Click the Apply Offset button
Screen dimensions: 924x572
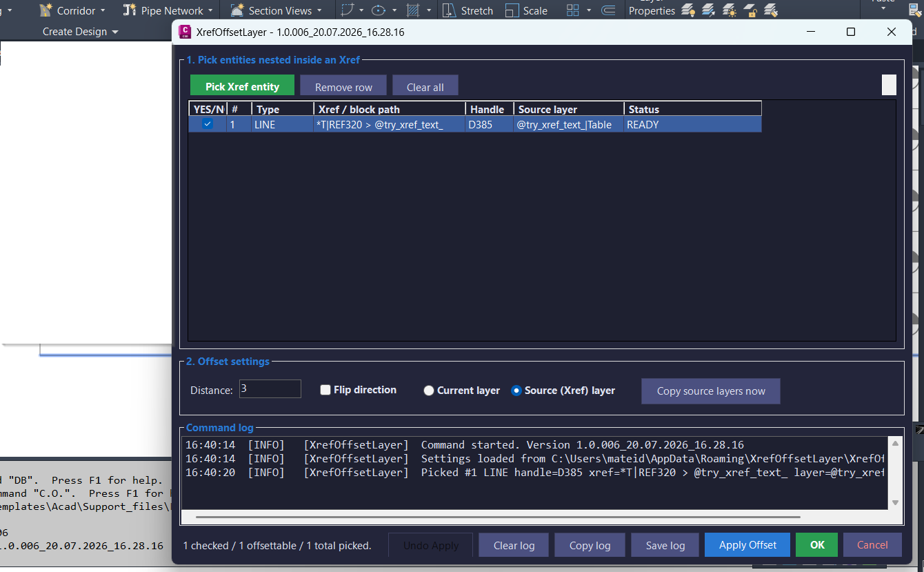coord(747,544)
